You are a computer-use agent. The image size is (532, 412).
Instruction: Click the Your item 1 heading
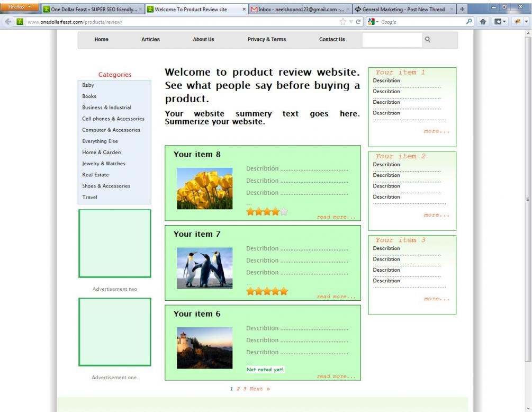click(400, 73)
